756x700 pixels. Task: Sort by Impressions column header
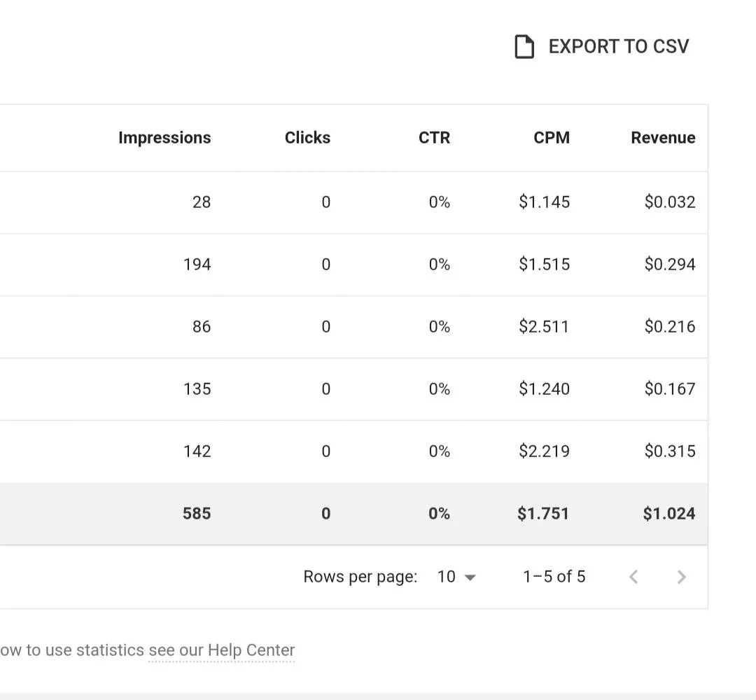click(x=164, y=138)
